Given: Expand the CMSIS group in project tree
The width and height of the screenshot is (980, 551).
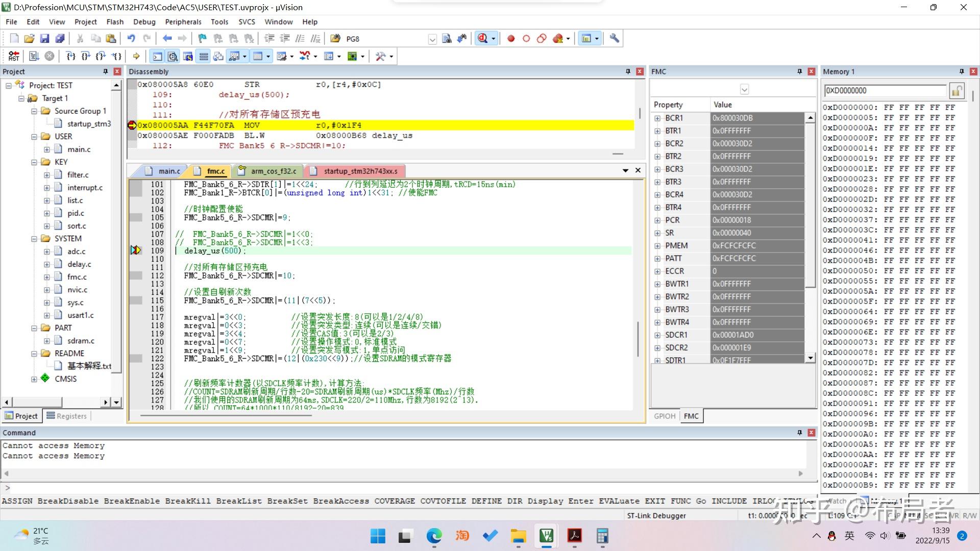Looking at the screenshot, I should [x=34, y=379].
